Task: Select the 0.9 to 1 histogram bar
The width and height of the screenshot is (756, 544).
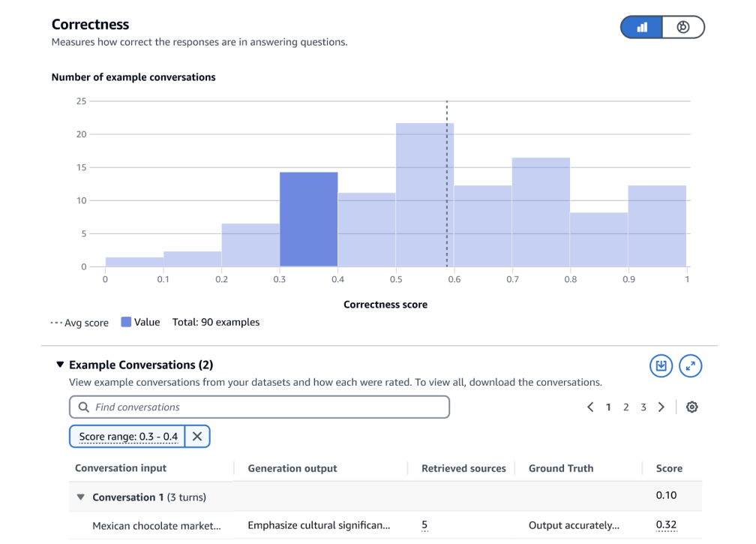Action: [x=657, y=226]
